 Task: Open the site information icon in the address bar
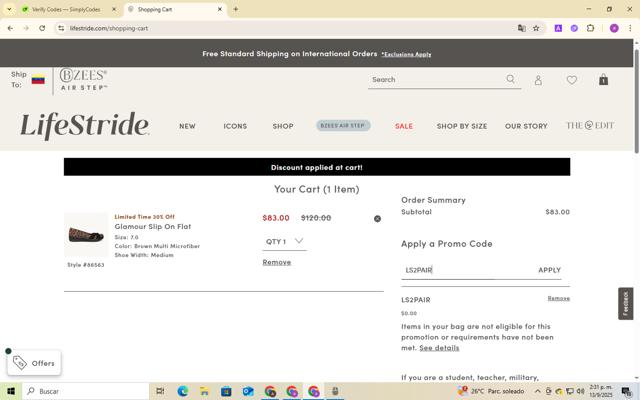point(61,28)
